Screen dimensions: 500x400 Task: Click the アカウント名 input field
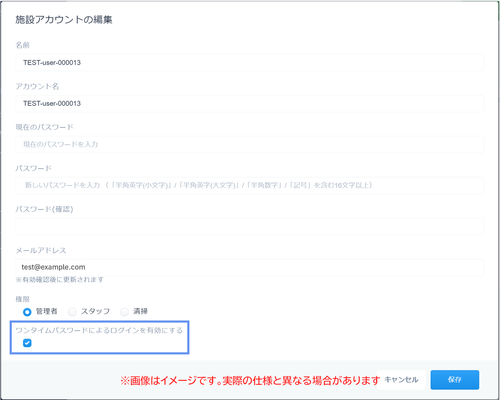[x=250, y=104]
